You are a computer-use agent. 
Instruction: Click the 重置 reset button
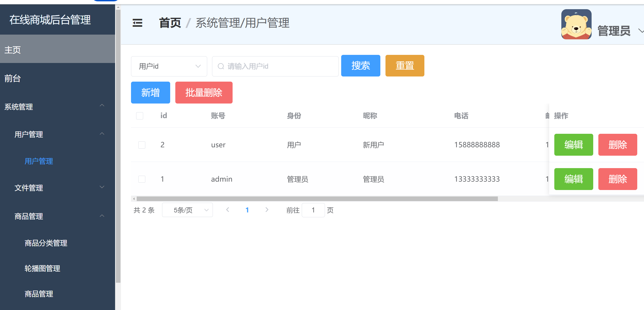click(x=405, y=66)
